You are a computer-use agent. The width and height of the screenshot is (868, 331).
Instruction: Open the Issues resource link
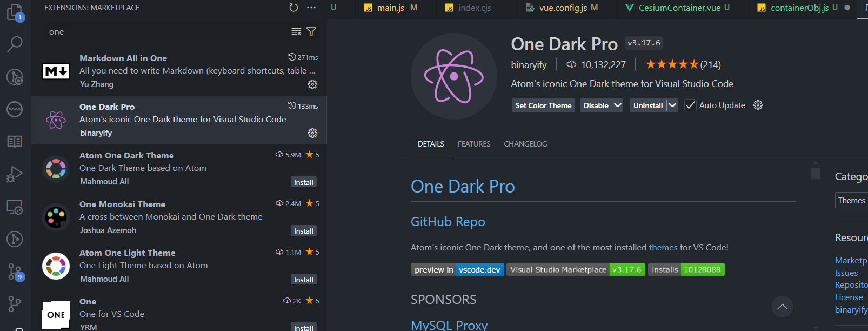coord(846,273)
